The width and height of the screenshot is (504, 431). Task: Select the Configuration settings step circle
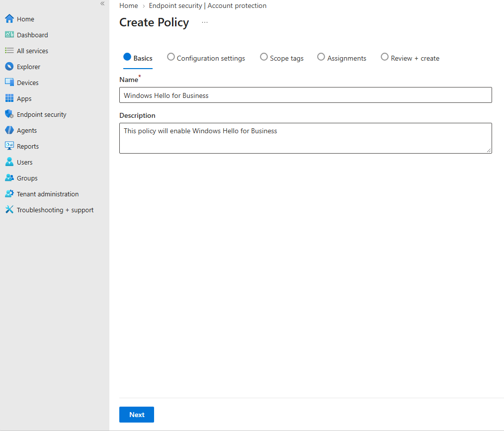point(171,57)
